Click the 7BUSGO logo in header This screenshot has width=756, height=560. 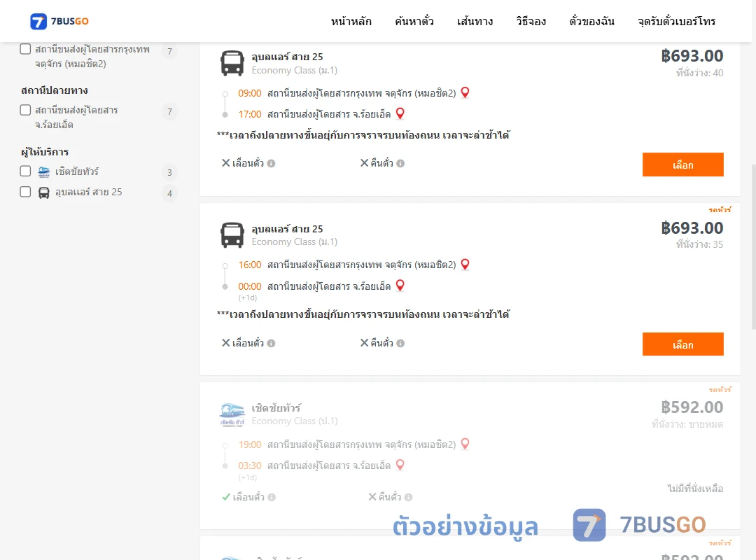(x=59, y=21)
